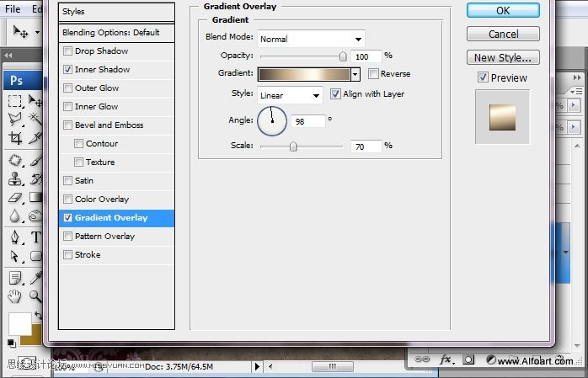This screenshot has width=588, height=378.
Task: Click the New Style... button
Action: pyautogui.click(x=503, y=58)
